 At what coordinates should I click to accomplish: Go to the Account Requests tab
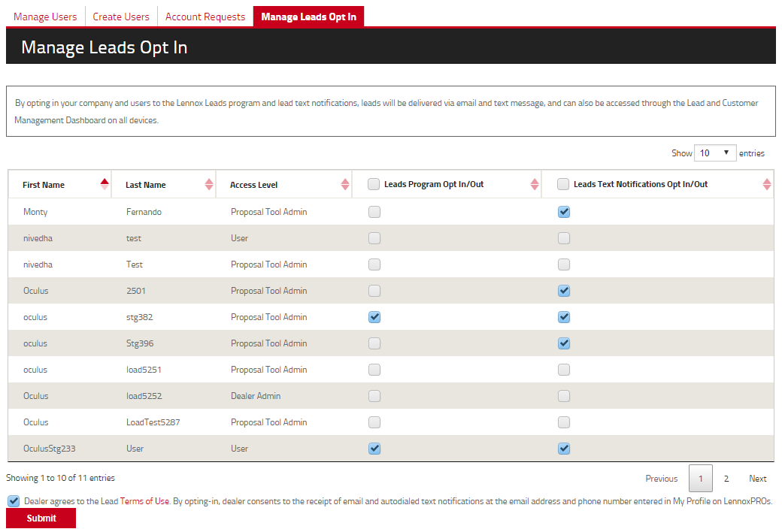[x=205, y=17]
